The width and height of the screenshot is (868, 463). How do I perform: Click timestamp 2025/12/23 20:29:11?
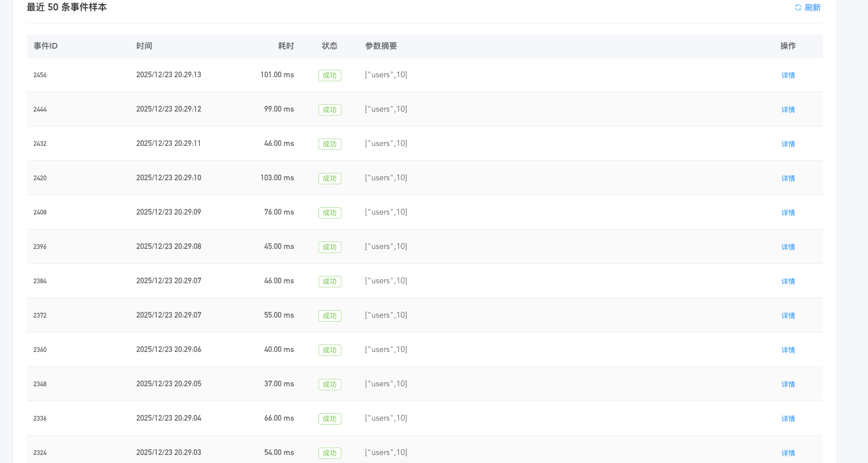click(169, 144)
